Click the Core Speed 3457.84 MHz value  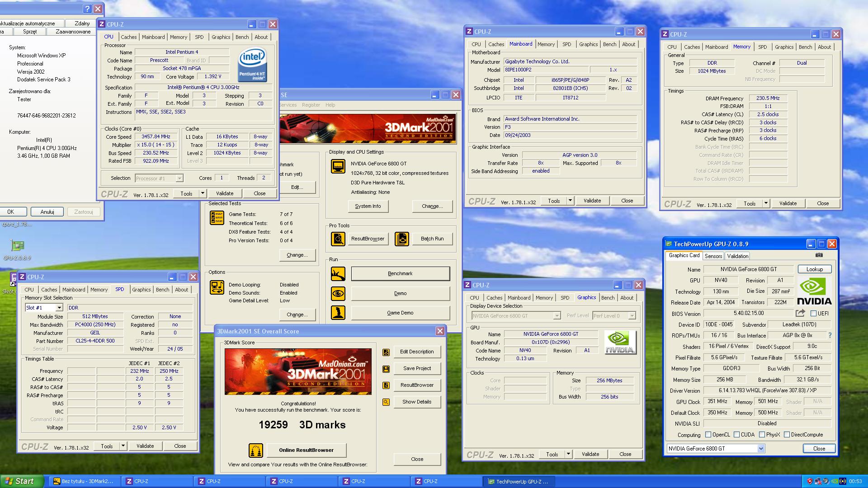pyautogui.click(x=156, y=136)
